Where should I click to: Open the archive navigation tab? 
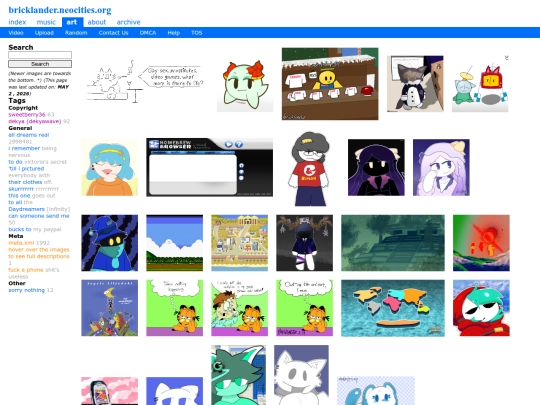(128, 22)
